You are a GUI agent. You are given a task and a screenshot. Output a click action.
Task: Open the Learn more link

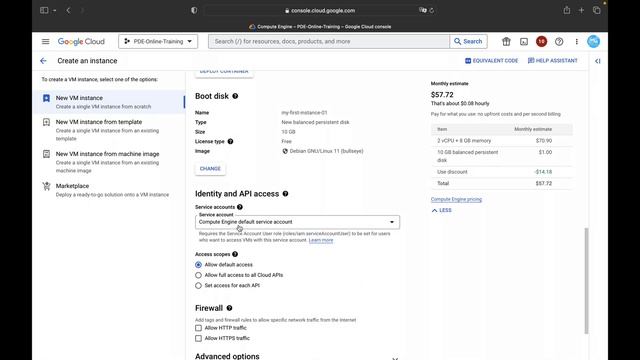click(321, 240)
